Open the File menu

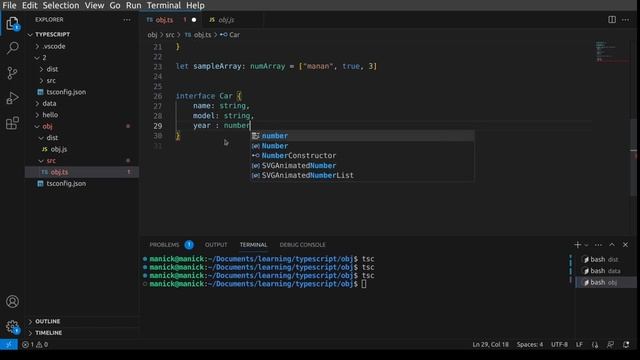pos(9,5)
